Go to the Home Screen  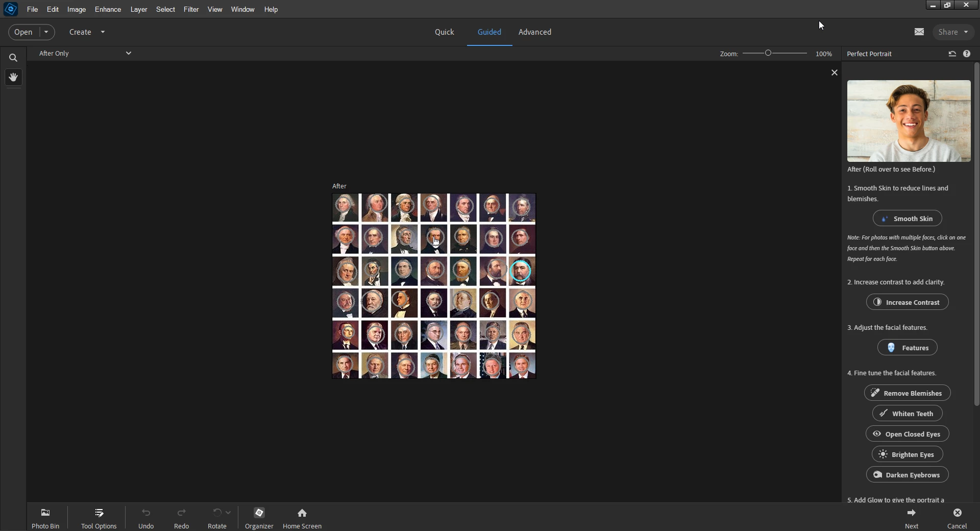click(302, 518)
